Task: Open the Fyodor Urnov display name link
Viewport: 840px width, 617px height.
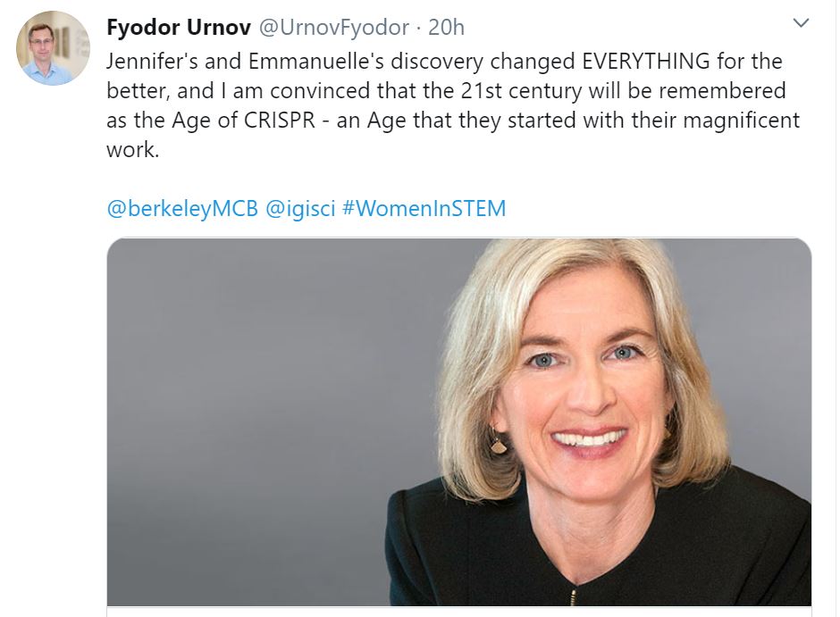Action: point(179,28)
